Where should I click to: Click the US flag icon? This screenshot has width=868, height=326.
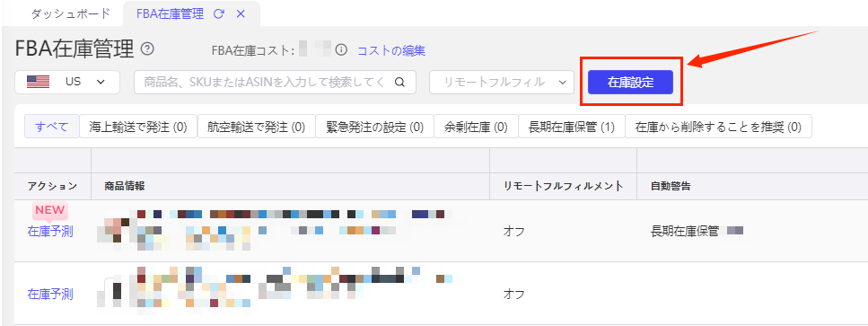click(x=39, y=82)
